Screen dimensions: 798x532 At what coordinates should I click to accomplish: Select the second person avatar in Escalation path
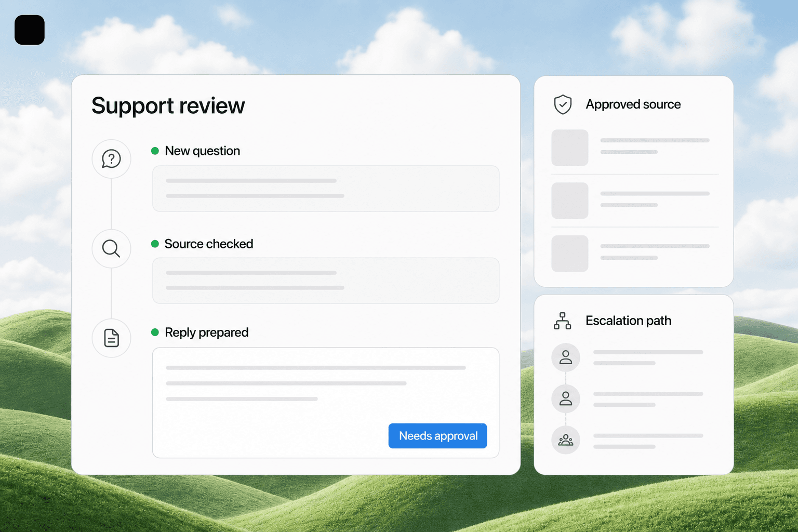pyautogui.click(x=566, y=399)
